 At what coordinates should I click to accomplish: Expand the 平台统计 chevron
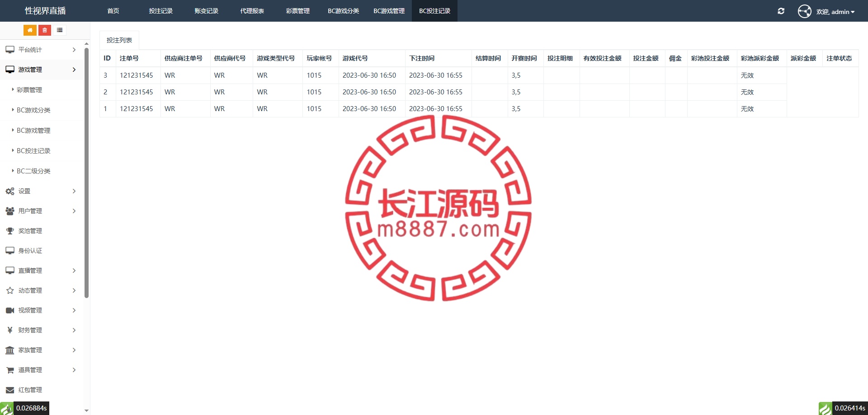pyautogui.click(x=74, y=50)
